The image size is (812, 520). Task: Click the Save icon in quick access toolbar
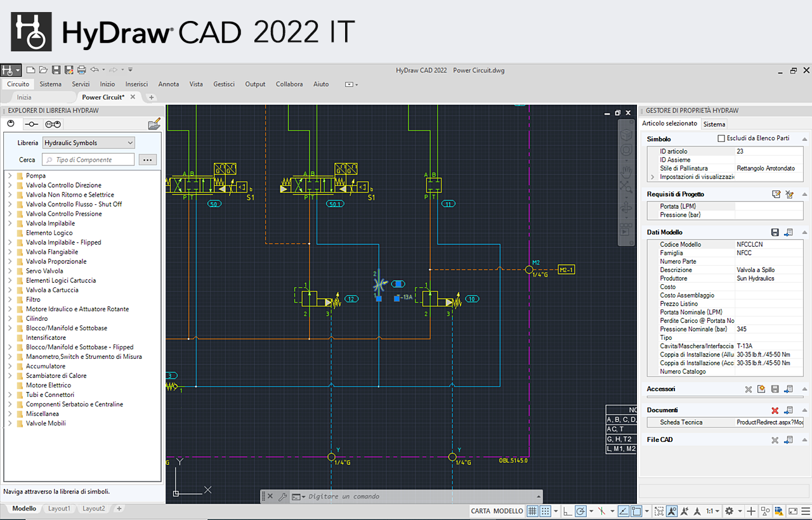56,70
